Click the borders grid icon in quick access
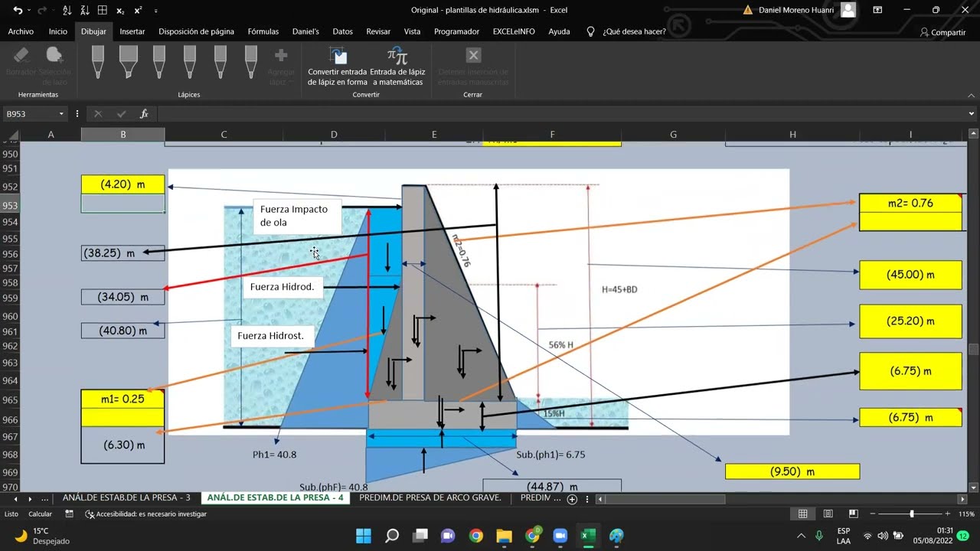Screen dimensions: 980x551 pyautogui.click(x=102, y=10)
